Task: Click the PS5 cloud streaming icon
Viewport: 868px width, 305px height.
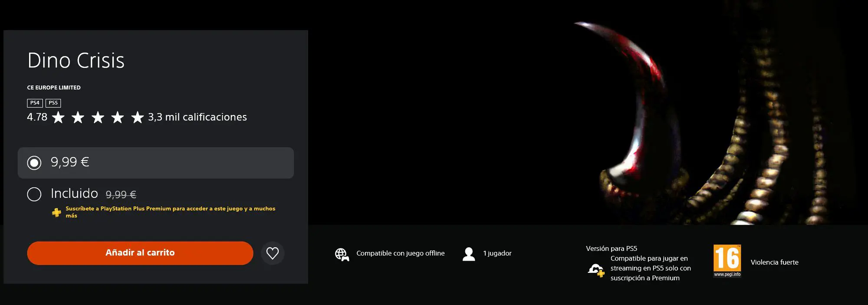Action: pyautogui.click(x=596, y=270)
